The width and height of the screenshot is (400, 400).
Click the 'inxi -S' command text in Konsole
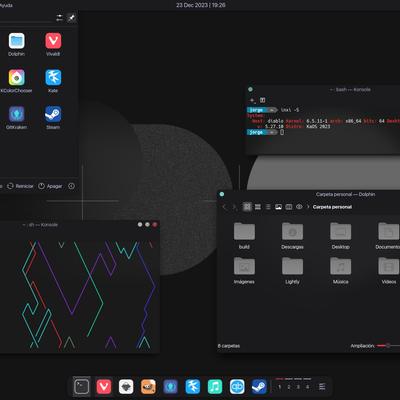coord(290,110)
